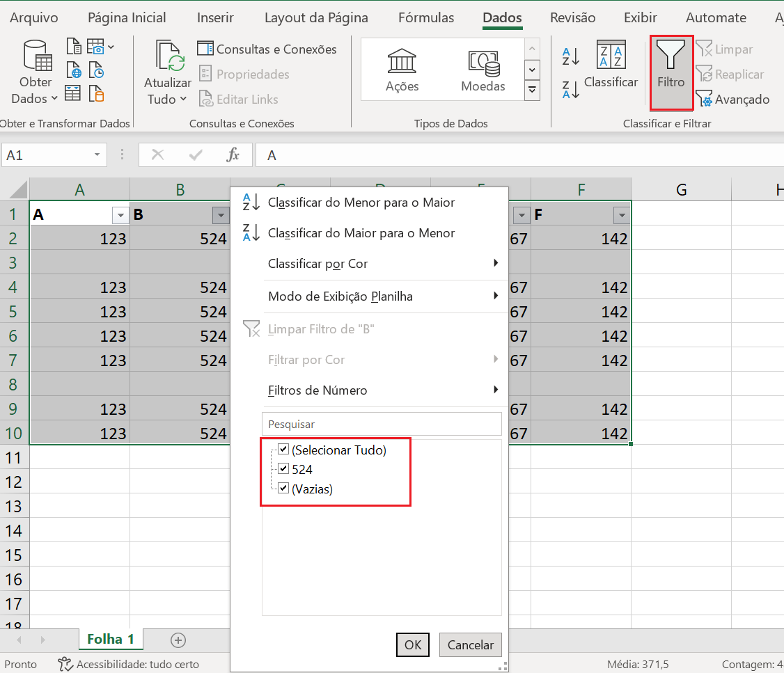Click the From Web globe document icon
This screenshot has height=673, width=784.
pos(74,70)
